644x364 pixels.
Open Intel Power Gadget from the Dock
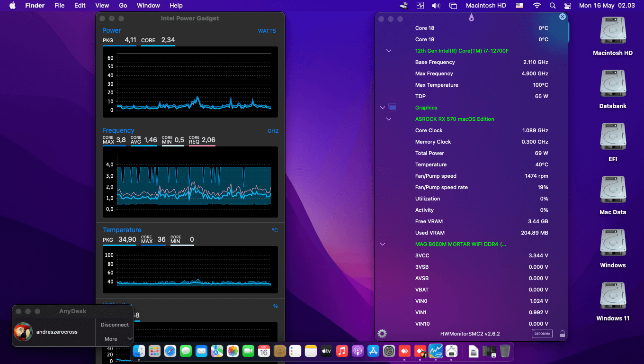(436, 351)
